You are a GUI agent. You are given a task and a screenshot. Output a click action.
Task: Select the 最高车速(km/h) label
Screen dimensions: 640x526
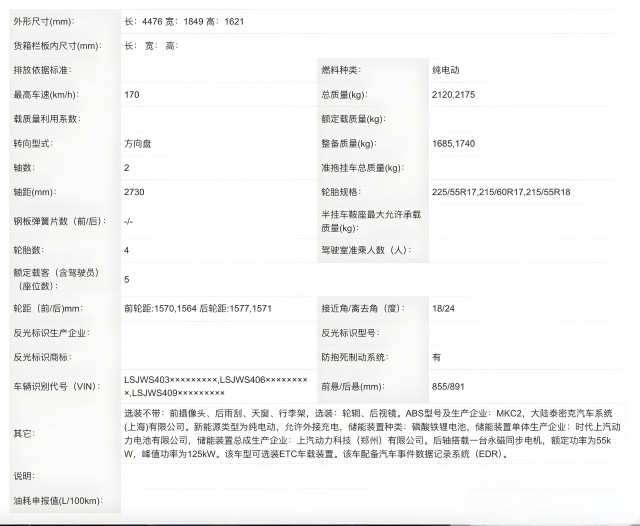pos(46,95)
